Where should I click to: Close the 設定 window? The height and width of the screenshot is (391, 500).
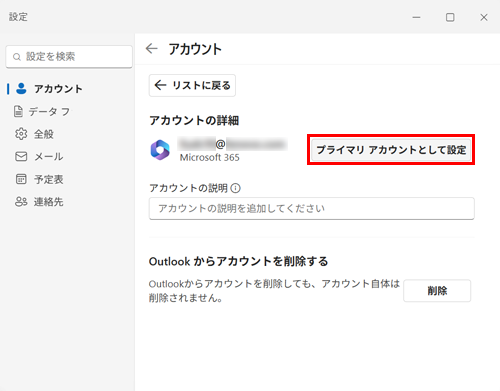(484, 17)
